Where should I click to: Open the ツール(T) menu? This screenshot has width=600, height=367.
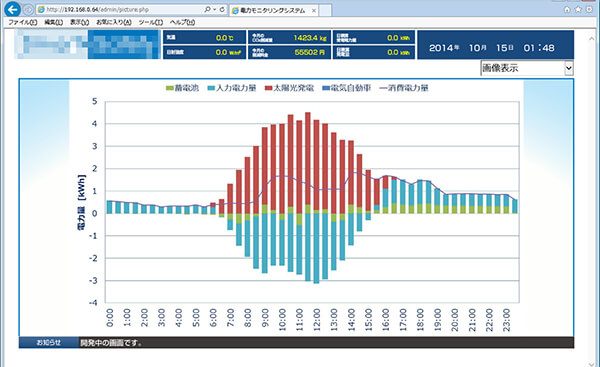(150, 22)
